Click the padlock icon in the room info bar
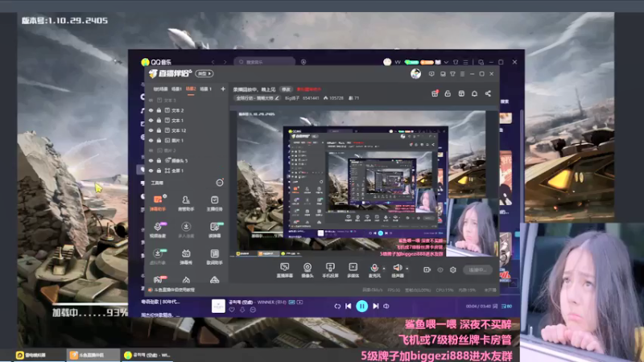This screenshot has width=644, height=362. tap(448, 93)
